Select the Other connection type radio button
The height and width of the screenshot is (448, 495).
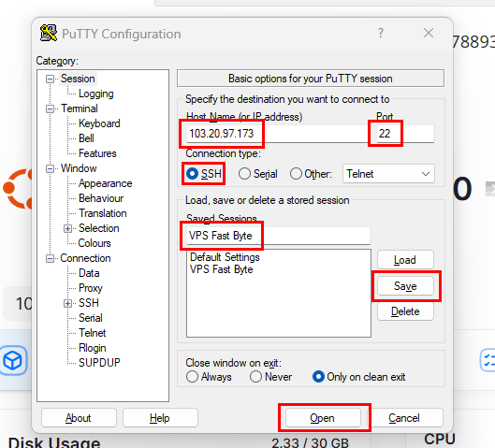pos(296,174)
